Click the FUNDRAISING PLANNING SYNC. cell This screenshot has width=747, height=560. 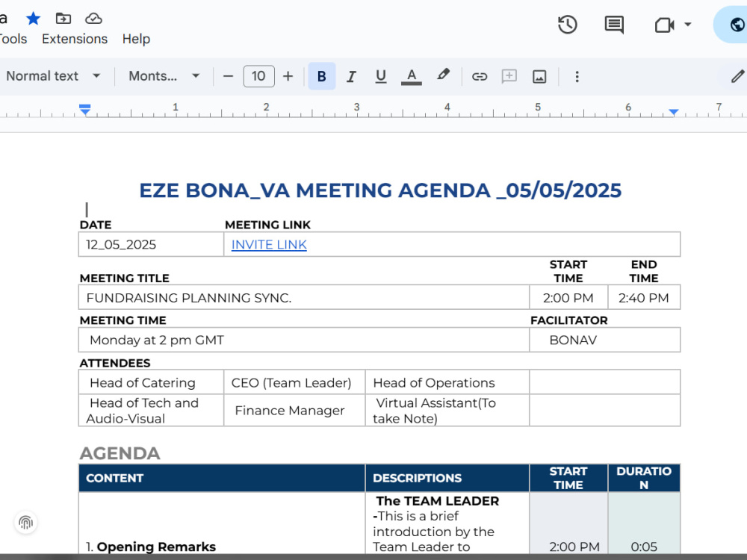(x=304, y=298)
